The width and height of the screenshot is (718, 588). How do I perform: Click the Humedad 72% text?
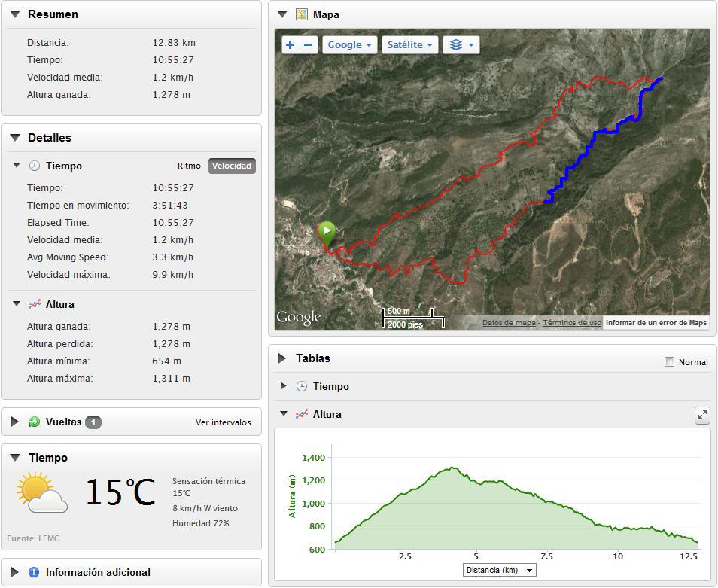200,523
